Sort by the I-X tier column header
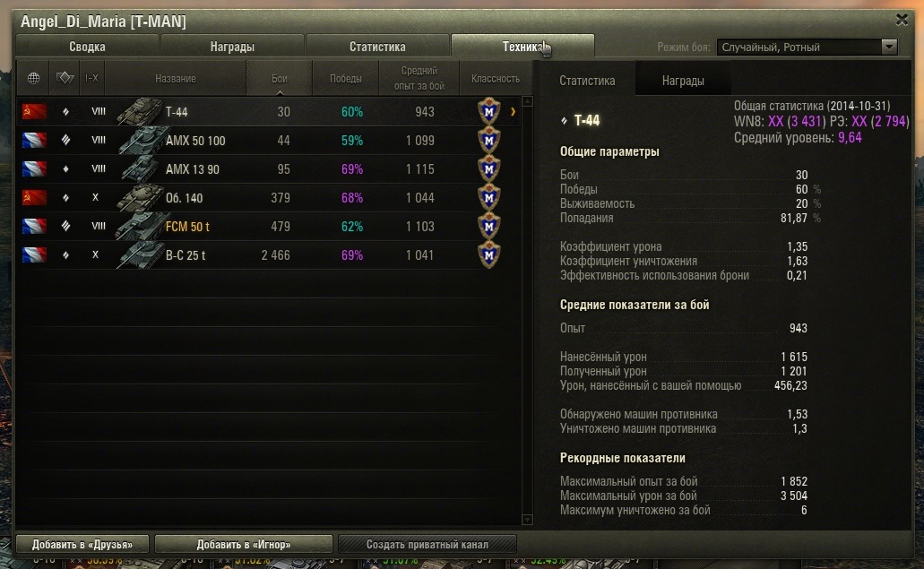 pyautogui.click(x=92, y=78)
